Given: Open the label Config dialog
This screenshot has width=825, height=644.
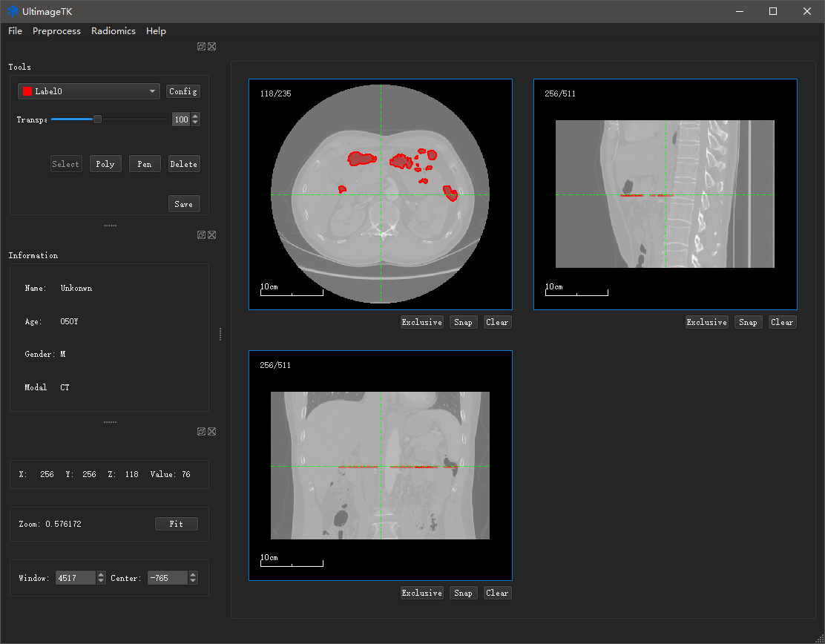Looking at the screenshot, I should tap(183, 91).
